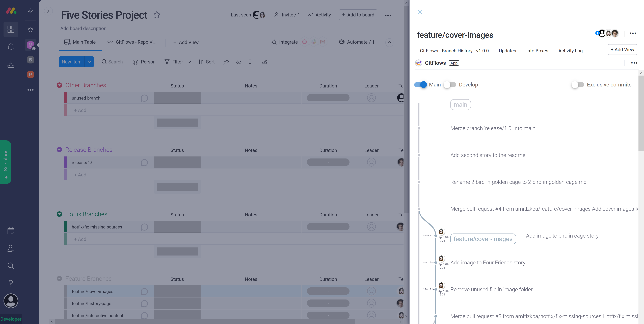
Task: Open the New Item dropdown arrow
Action: pyautogui.click(x=89, y=62)
